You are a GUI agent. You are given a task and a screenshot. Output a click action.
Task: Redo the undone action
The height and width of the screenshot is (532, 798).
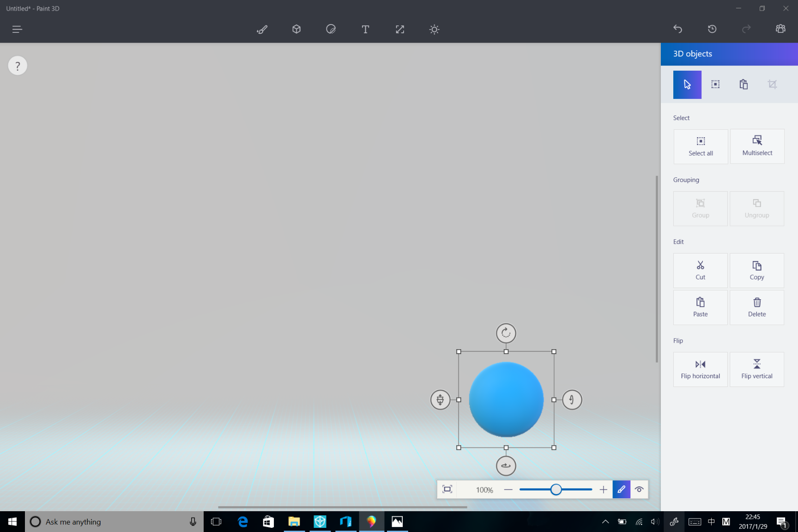coord(746,29)
